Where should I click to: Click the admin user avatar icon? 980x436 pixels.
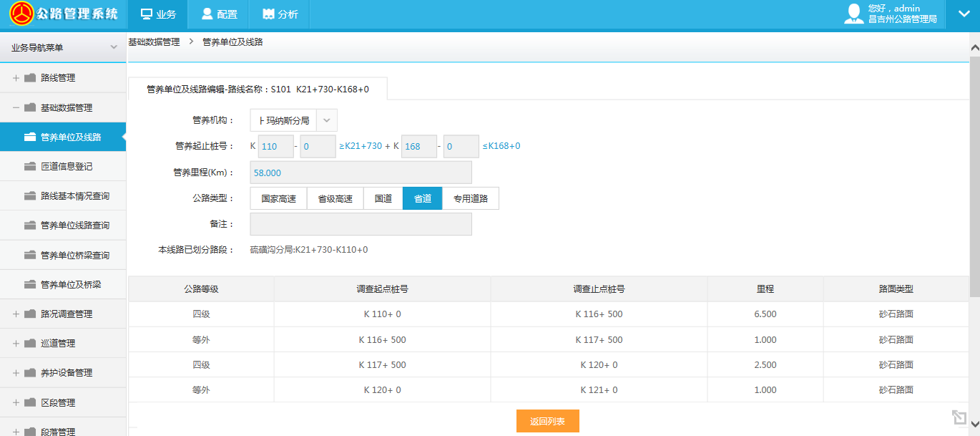[853, 14]
